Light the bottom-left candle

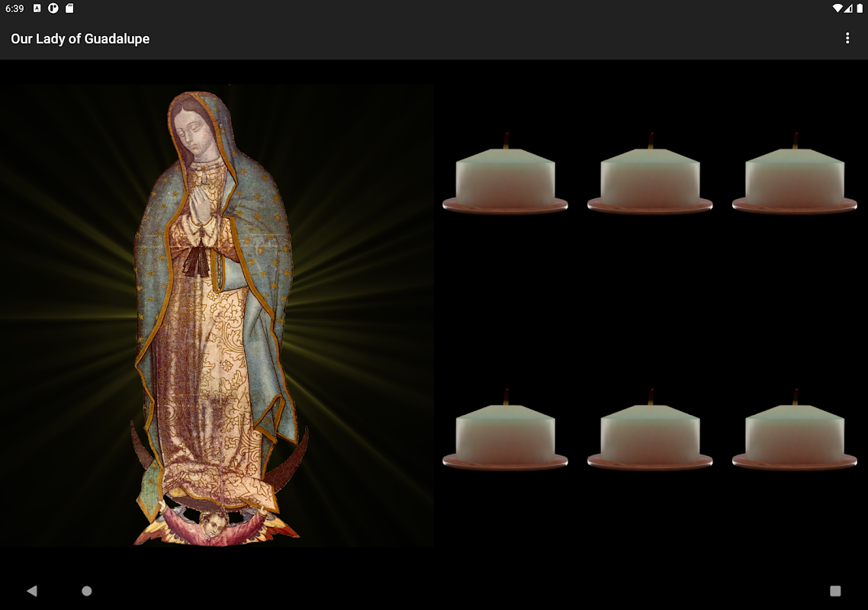tap(505, 429)
